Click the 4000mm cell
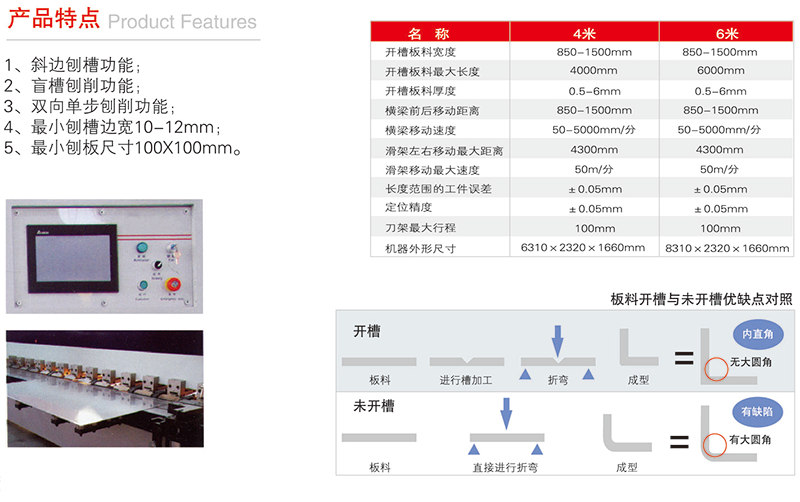Screen dimensions: 800x502 pos(593,70)
